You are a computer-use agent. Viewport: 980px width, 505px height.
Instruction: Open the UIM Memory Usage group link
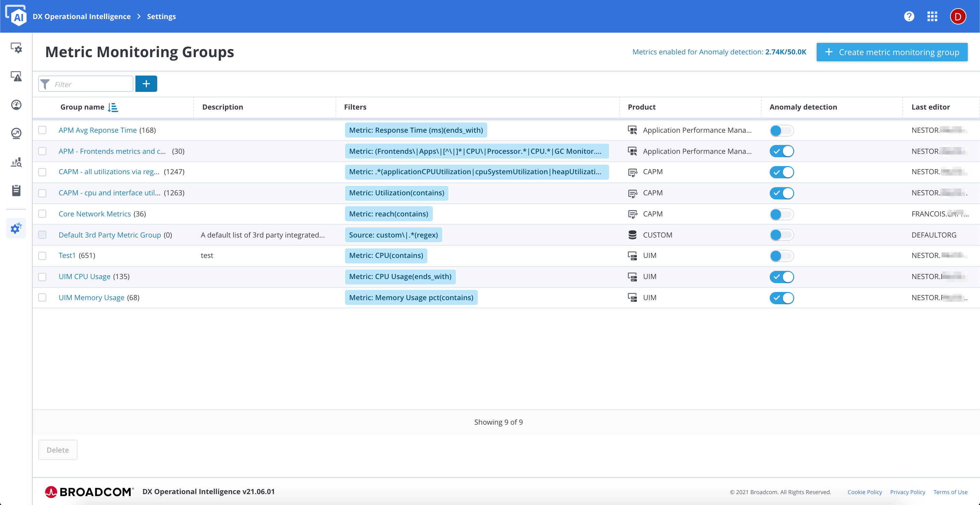tap(91, 298)
